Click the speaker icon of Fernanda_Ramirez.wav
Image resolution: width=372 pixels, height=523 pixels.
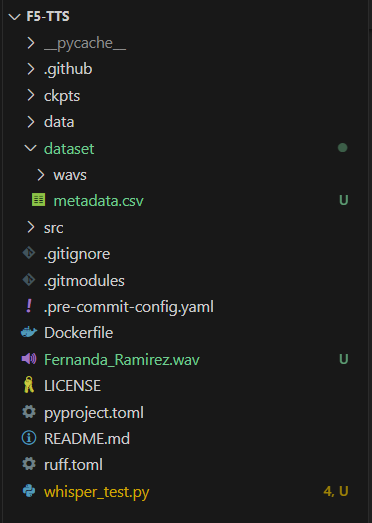pyautogui.click(x=29, y=359)
